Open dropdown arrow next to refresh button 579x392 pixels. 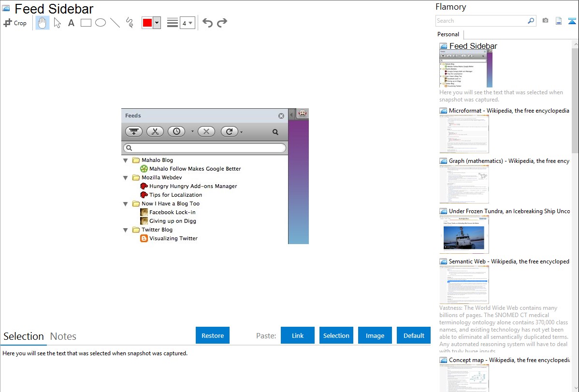[242, 132]
